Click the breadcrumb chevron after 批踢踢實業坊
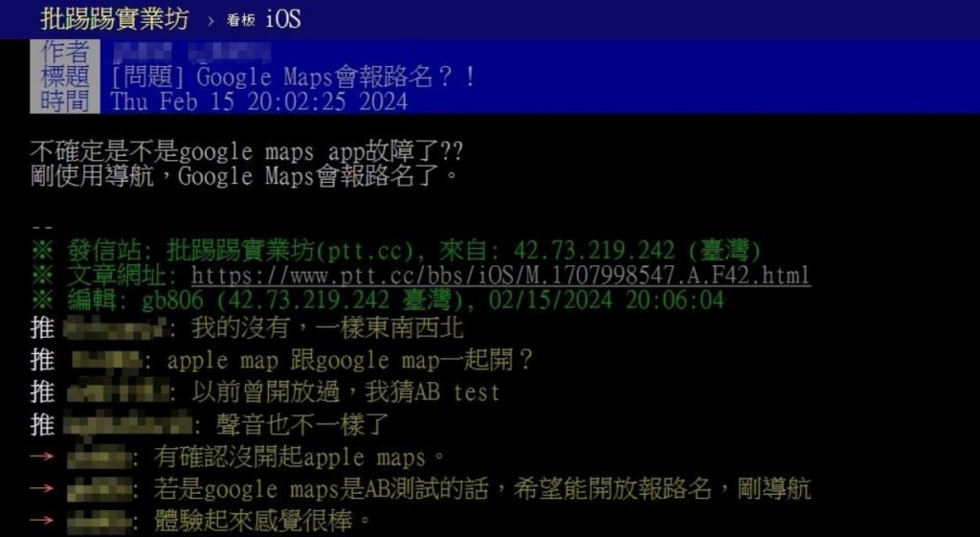The width and height of the screenshot is (980, 537). point(212,22)
